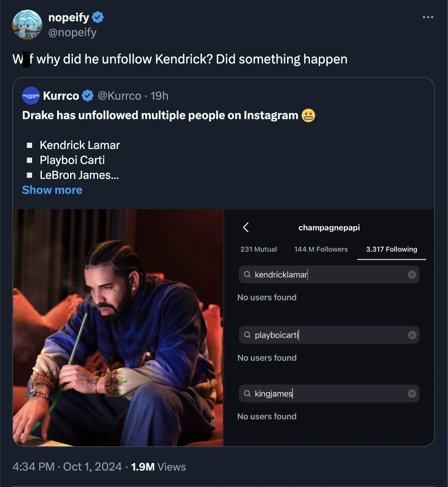Click Kurrco's blue verified badge
Screen dimensions: 448x487
click(x=88, y=96)
